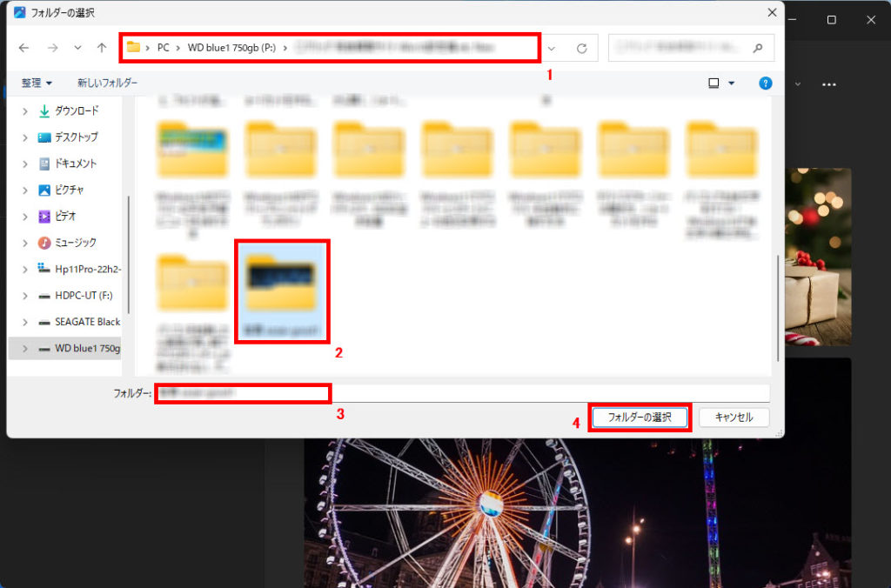The height and width of the screenshot is (588, 891).
Task: Select the highlighted folder with dark thumbnail
Action: 280,291
